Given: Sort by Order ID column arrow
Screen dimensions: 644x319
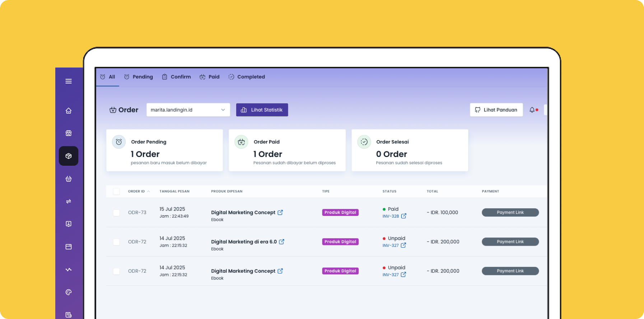Looking at the screenshot, I should pos(149,191).
